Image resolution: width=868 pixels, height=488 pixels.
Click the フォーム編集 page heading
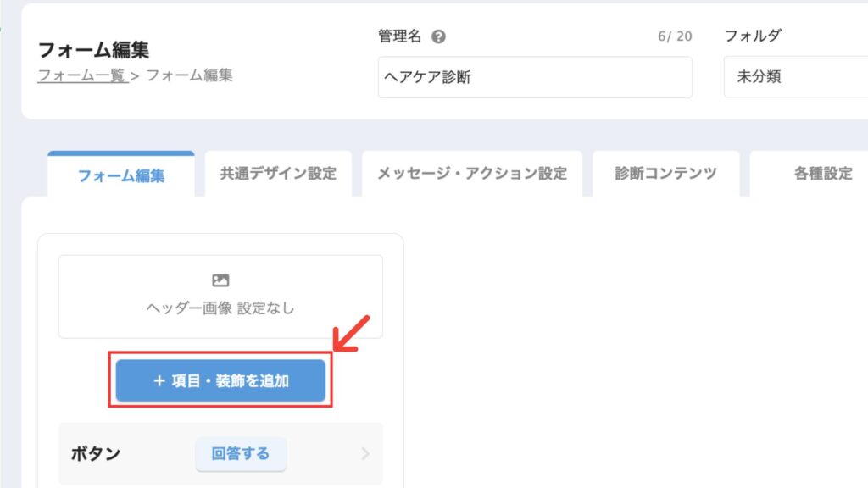(x=93, y=50)
